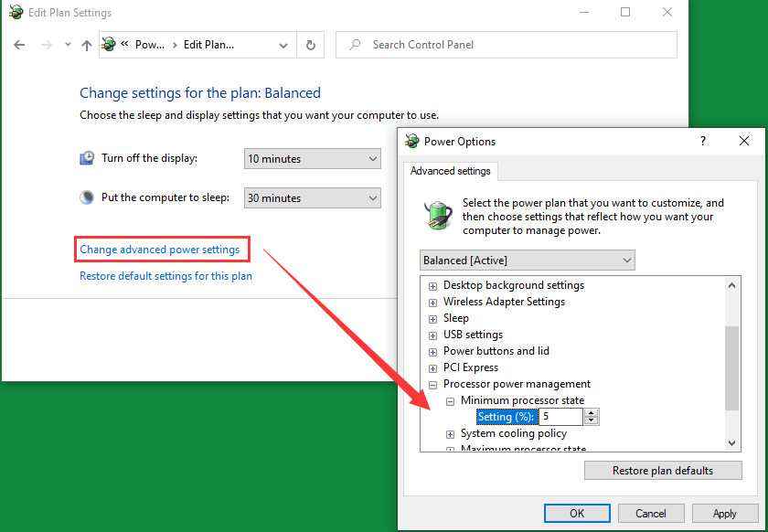The height and width of the screenshot is (532, 768).
Task: Click the Help question mark in Power Options
Action: click(703, 141)
